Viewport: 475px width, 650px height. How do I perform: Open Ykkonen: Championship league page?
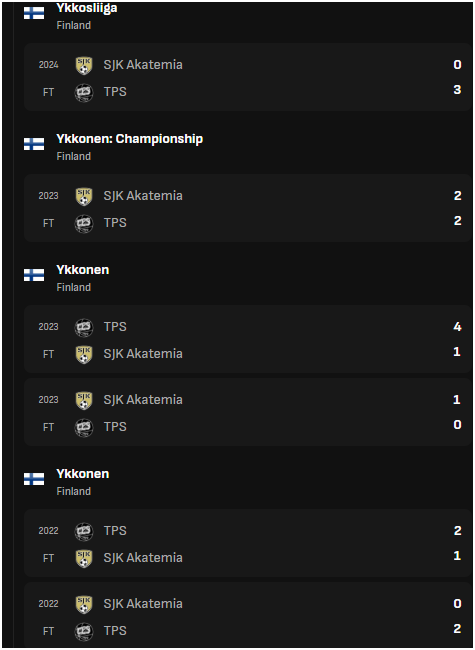tap(129, 139)
